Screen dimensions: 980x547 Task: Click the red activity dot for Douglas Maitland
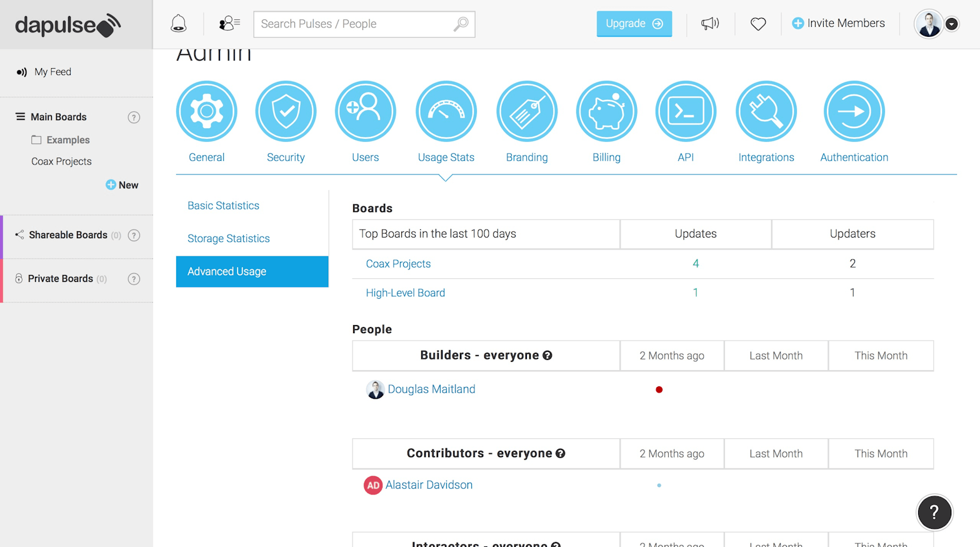point(659,389)
